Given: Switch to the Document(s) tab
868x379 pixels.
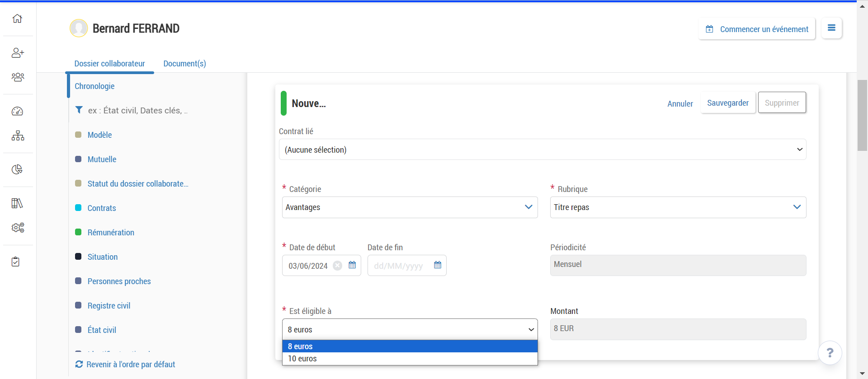Looking at the screenshot, I should click(184, 64).
